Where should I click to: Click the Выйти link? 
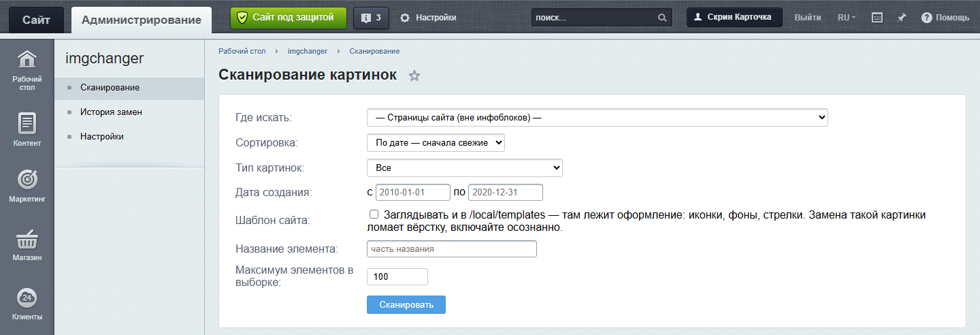point(808,18)
